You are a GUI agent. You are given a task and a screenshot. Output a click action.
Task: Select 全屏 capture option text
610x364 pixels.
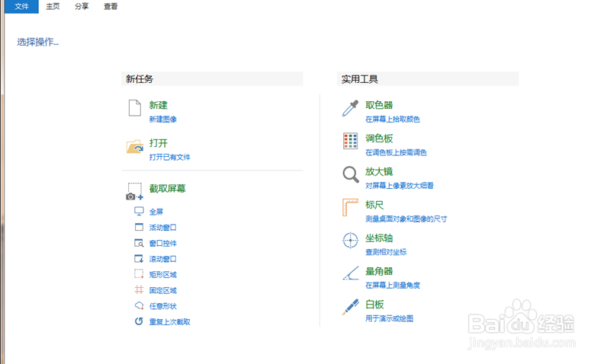click(x=156, y=212)
